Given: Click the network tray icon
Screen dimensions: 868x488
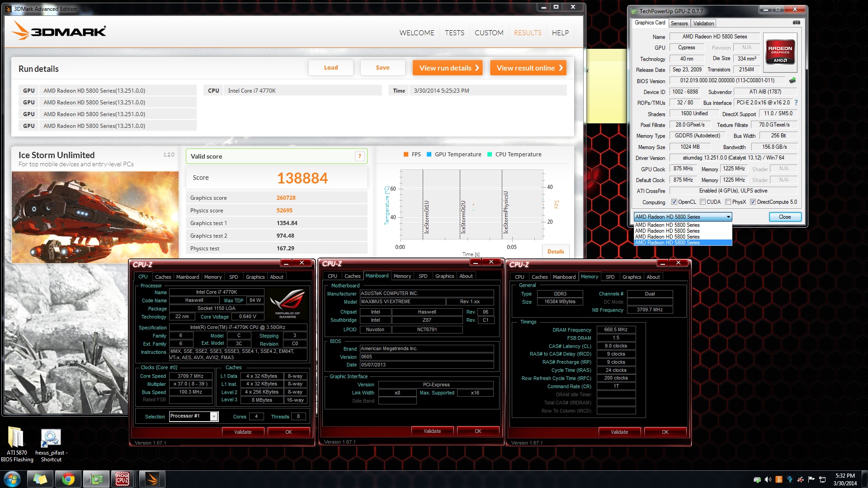Looking at the screenshot, I should click(x=822, y=479).
